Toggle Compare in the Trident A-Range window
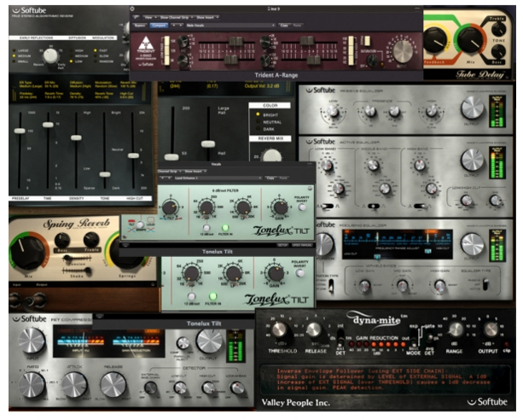Screen dimensions: 523x420 click(x=159, y=26)
